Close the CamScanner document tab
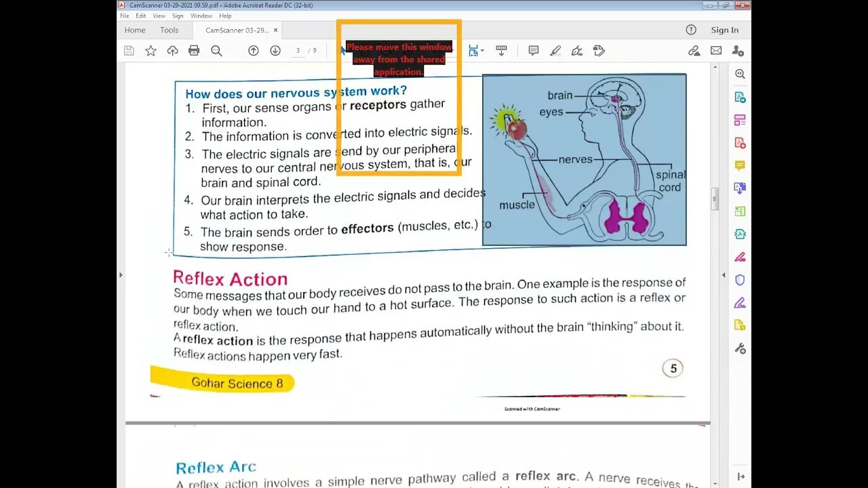This screenshot has height=488, width=868. pos(275,30)
